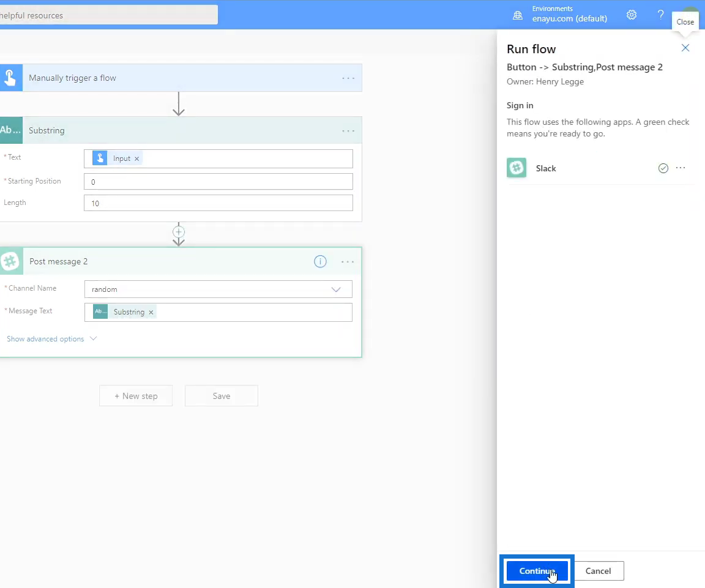Click the Manually trigger a flow hand icon
The image size is (705, 588).
(11, 78)
